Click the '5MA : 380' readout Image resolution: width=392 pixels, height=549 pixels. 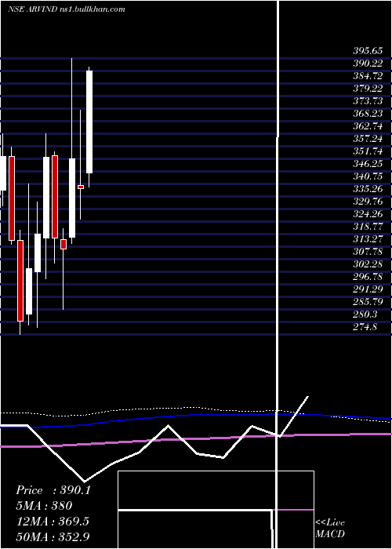tap(44, 506)
